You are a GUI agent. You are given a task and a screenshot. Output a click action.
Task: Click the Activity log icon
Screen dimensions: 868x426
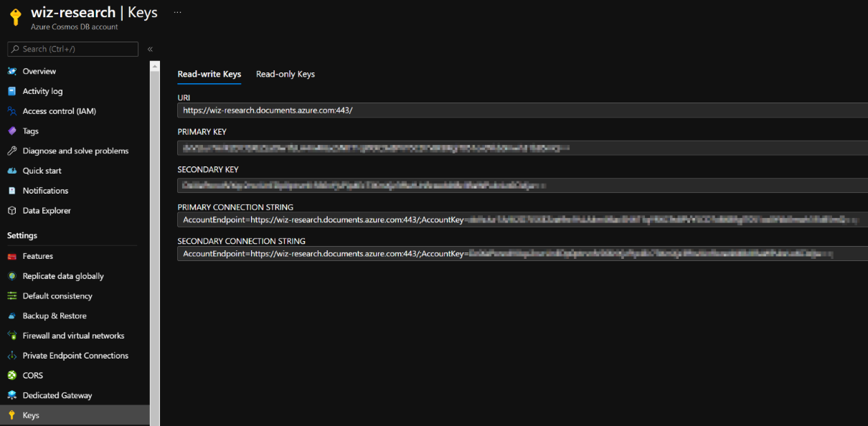coord(11,91)
